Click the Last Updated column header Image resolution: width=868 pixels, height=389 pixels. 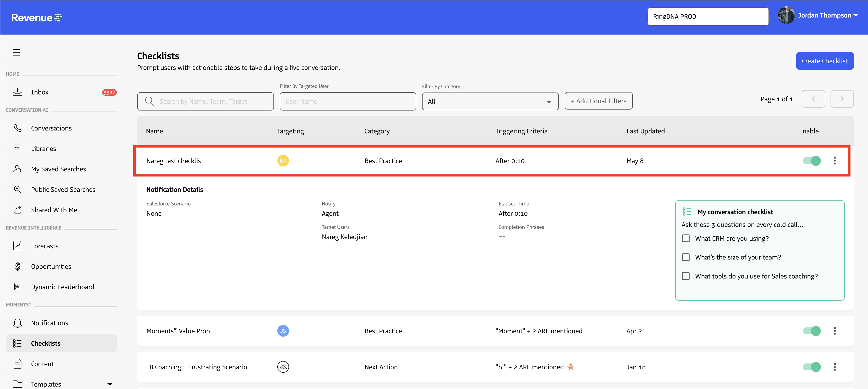[646, 131]
